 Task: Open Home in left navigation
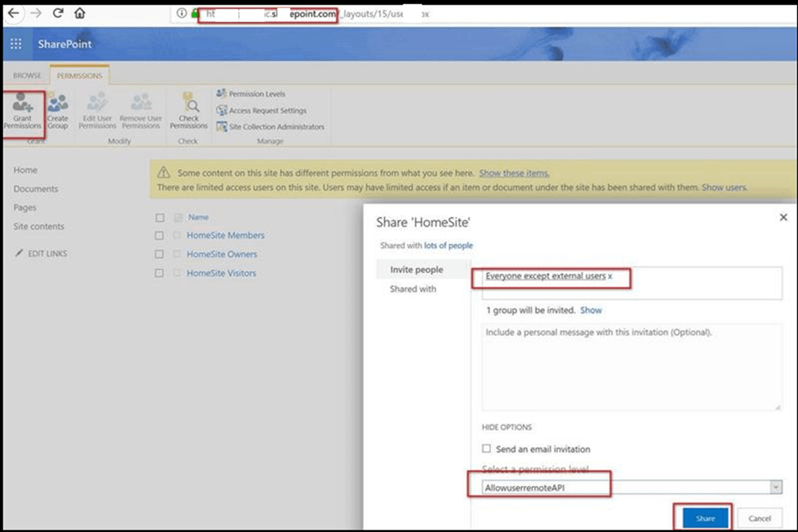(26, 170)
